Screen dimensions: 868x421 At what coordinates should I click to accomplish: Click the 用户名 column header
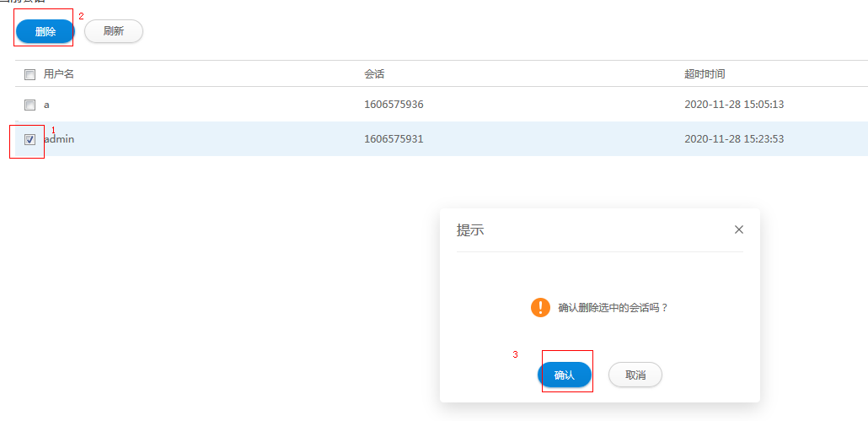coord(59,74)
